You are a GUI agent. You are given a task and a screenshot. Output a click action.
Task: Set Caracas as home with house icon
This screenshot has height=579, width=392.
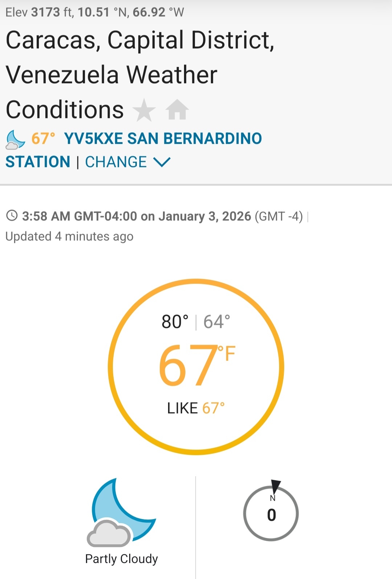[x=177, y=110]
